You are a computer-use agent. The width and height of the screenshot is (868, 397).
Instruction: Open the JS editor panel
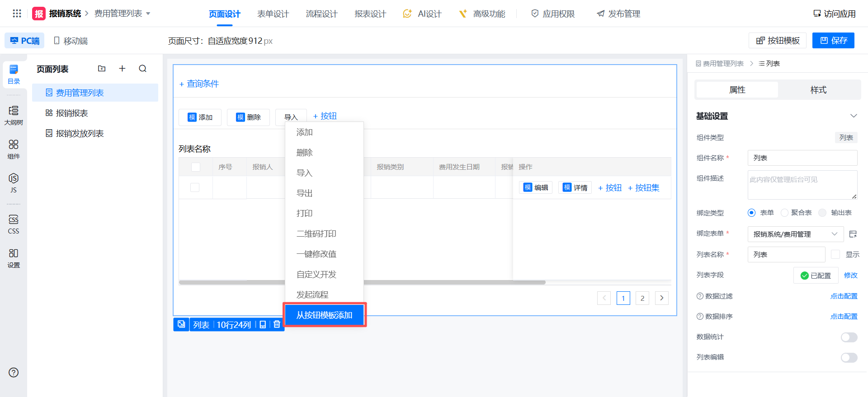[x=14, y=183]
